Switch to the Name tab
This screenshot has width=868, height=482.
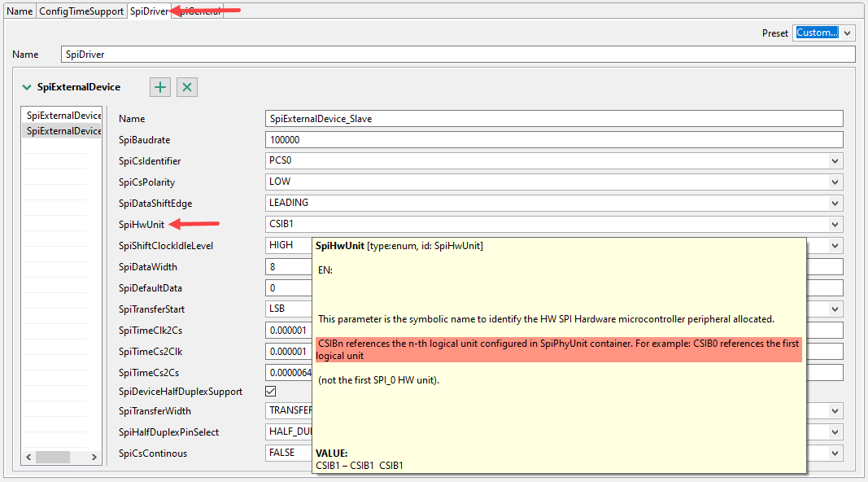point(19,11)
